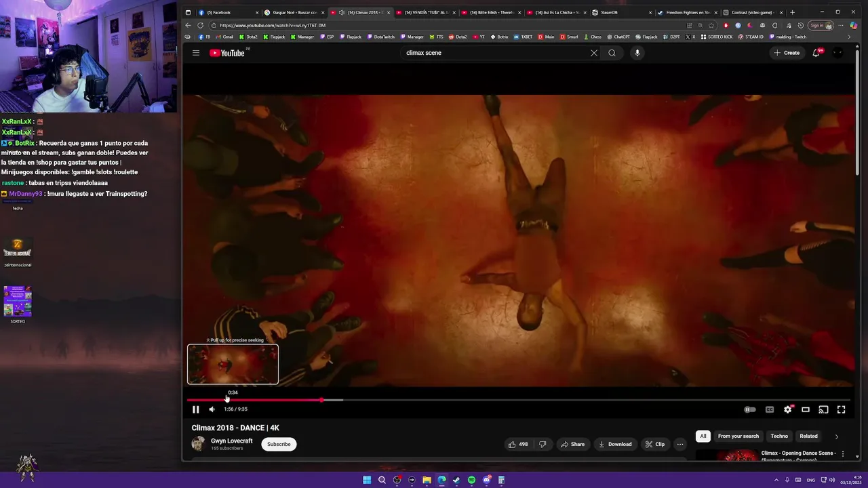Open Spotify from the taskbar

pos(471,480)
